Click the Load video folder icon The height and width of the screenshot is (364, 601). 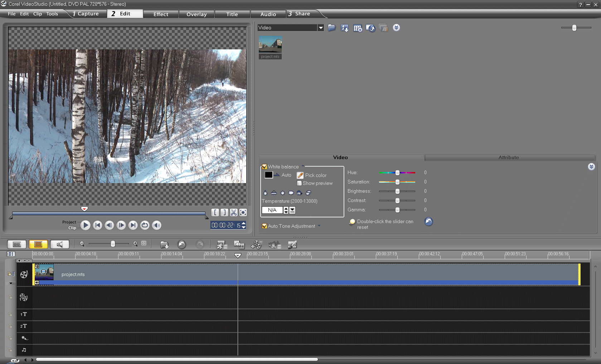click(x=332, y=28)
